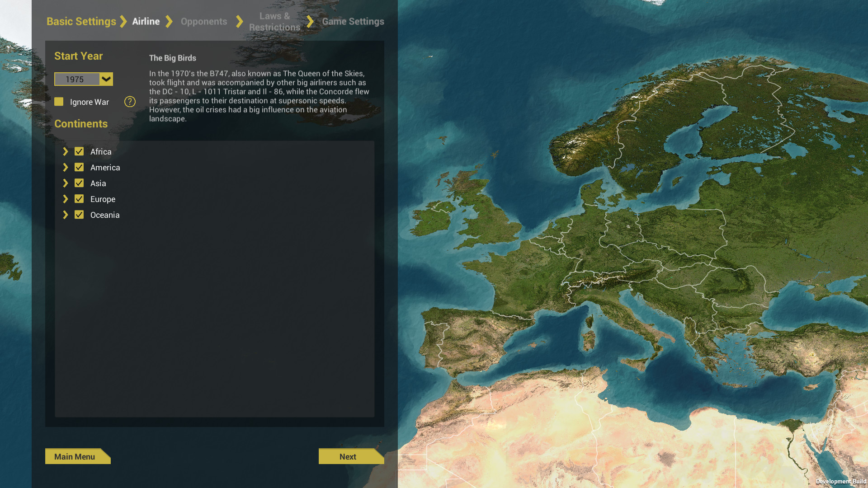Click the dropdown arrow on Start Year selector
Image resolution: width=868 pixels, height=488 pixels.
pyautogui.click(x=107, y=79)
